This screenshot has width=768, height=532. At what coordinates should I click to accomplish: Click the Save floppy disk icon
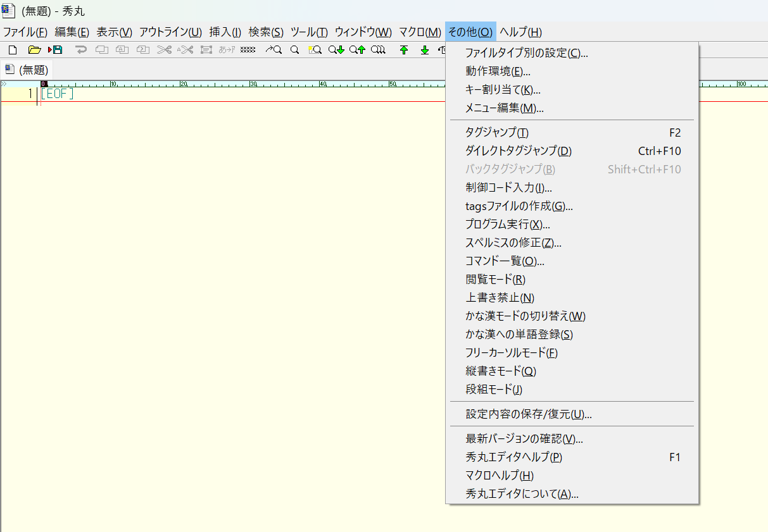tap(55, 50)
